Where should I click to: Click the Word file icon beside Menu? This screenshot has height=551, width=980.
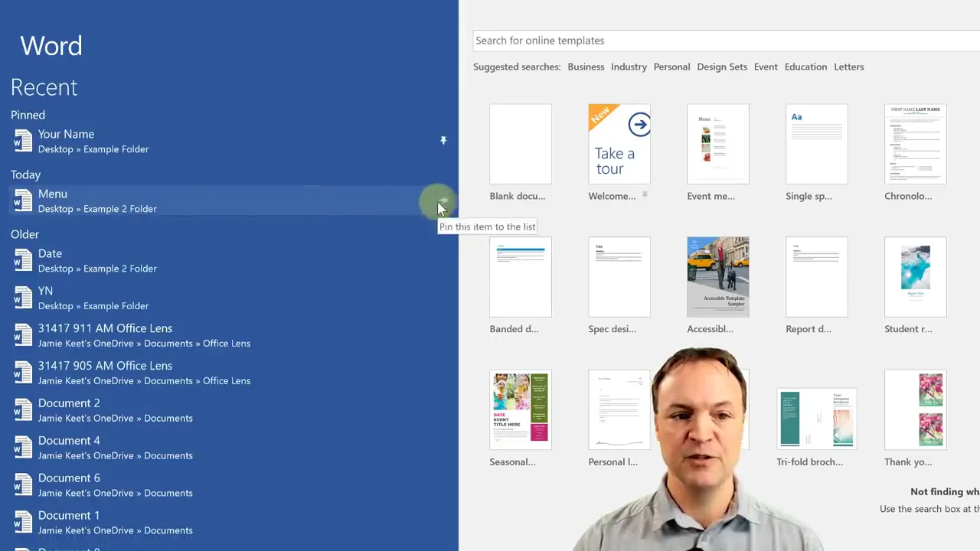23,201
